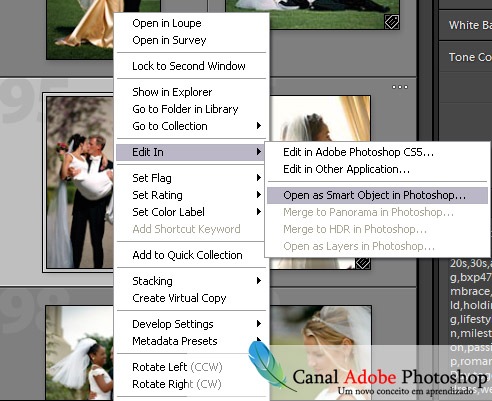Choose Create Virtual Copy

[x=191, y=298]
